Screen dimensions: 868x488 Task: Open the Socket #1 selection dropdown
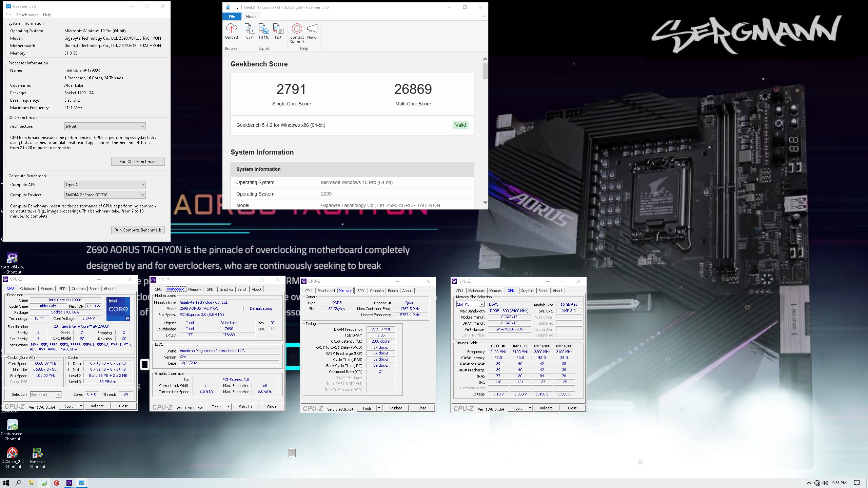pos(45,394)
